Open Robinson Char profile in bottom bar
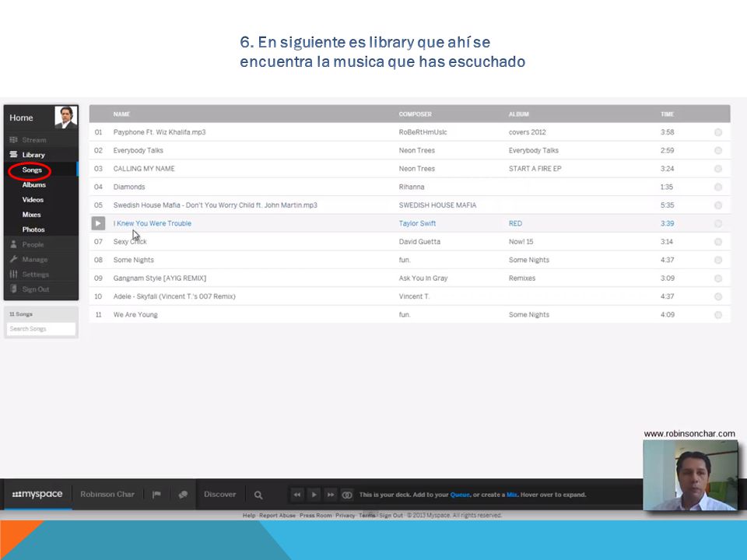The image size is (747, 560). [107, 495]
